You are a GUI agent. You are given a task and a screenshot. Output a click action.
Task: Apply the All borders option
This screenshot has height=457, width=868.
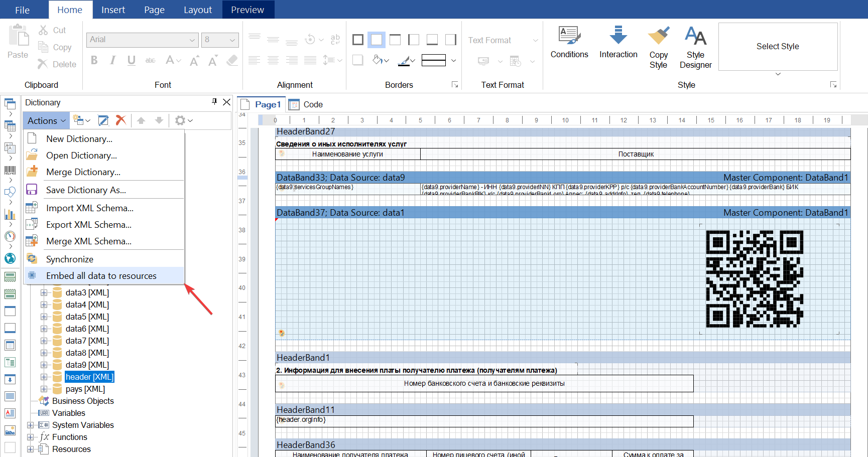358,40
